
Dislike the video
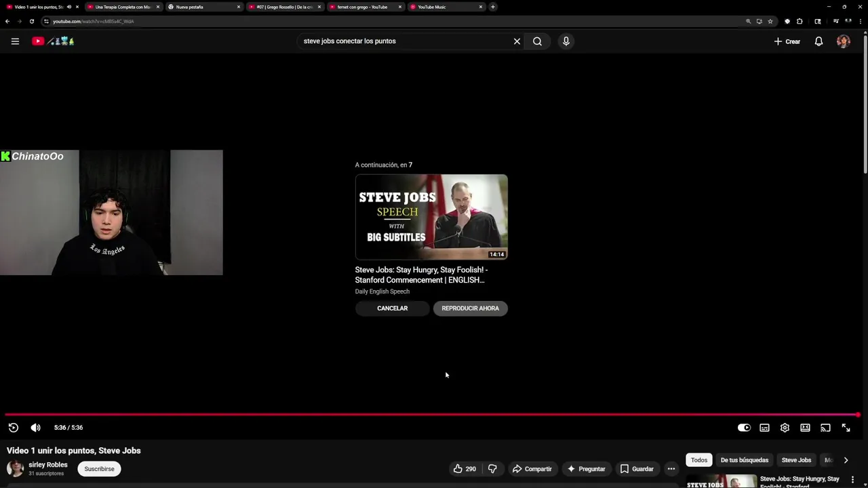(x=492, y=469)
